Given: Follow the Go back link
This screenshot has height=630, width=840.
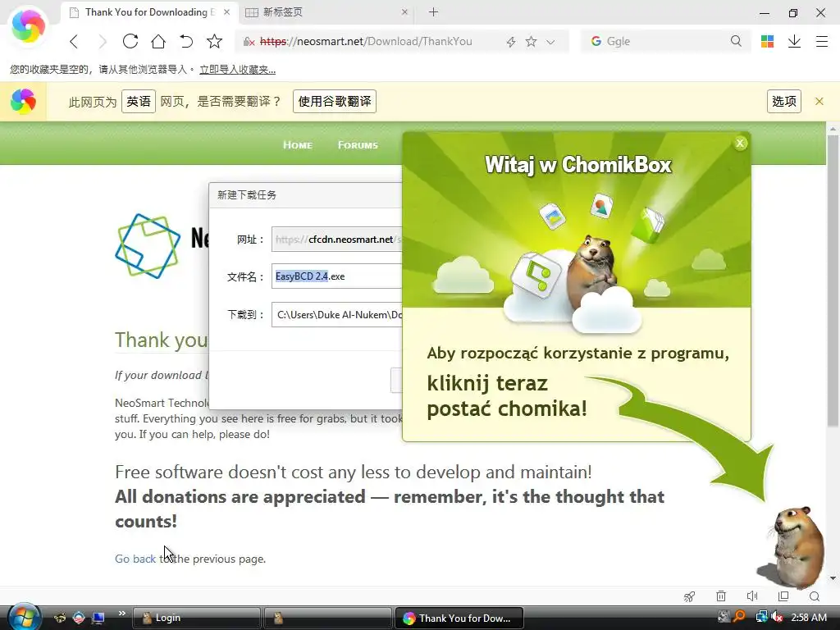Looking at the screenshot, I should pyautogui.click(x=135, y=559).
